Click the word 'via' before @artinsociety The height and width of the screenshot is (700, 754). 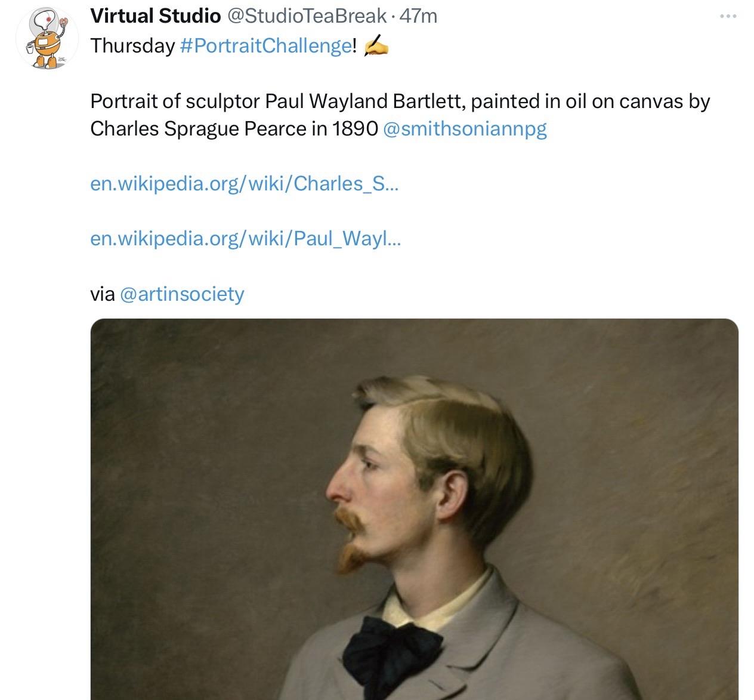(x=102, y=294)
